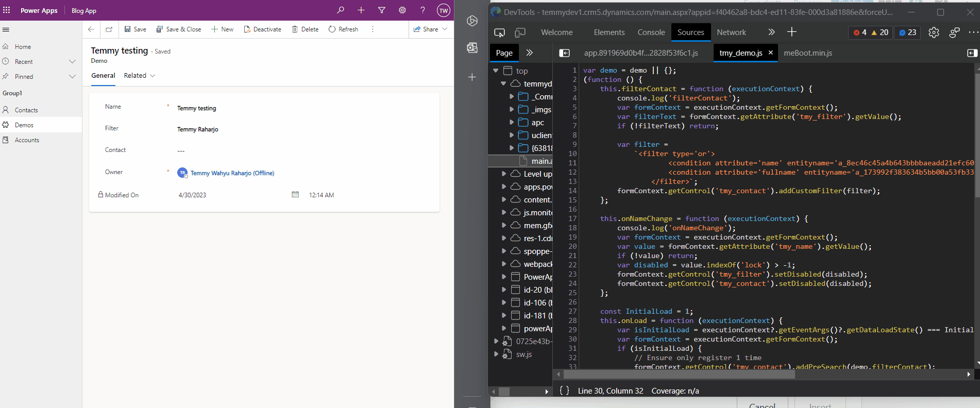The width and height of the screenshot is (980, 408).
Task: Open the Power Apps app launcher waffle
Action: tap(6, 10)
